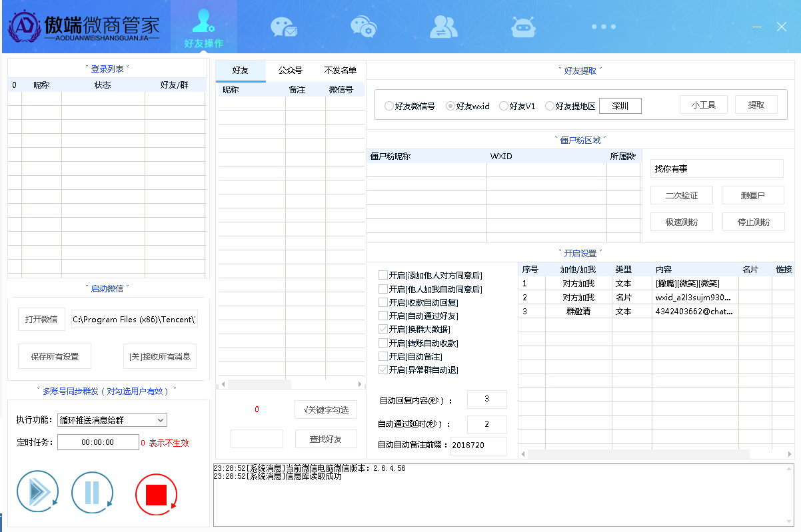Click the WeChat path input field
Screen dimensions: 801x532
[135, 319]
